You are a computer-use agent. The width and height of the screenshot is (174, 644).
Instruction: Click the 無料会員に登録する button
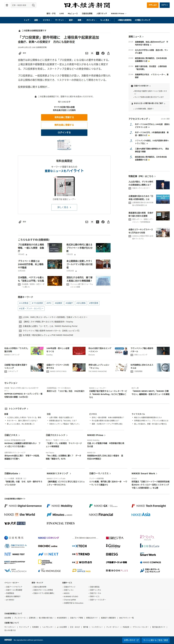(x=64, y=125)
